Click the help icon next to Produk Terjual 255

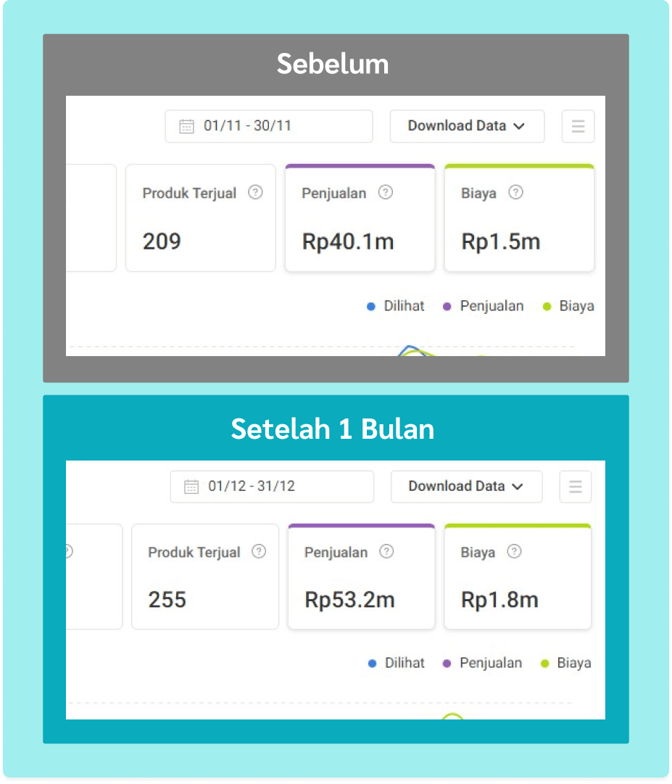coord(259,552)
